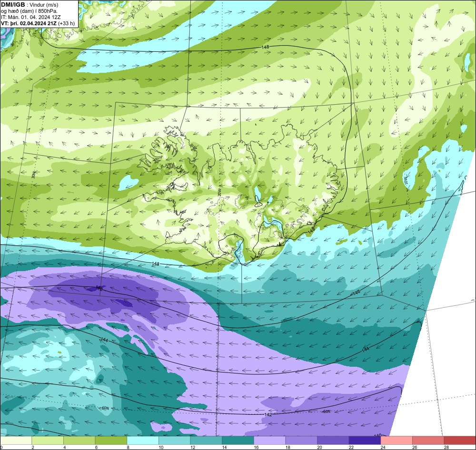Click the 8–10 m/s light cyan legend swatch

tap(143, 440)
